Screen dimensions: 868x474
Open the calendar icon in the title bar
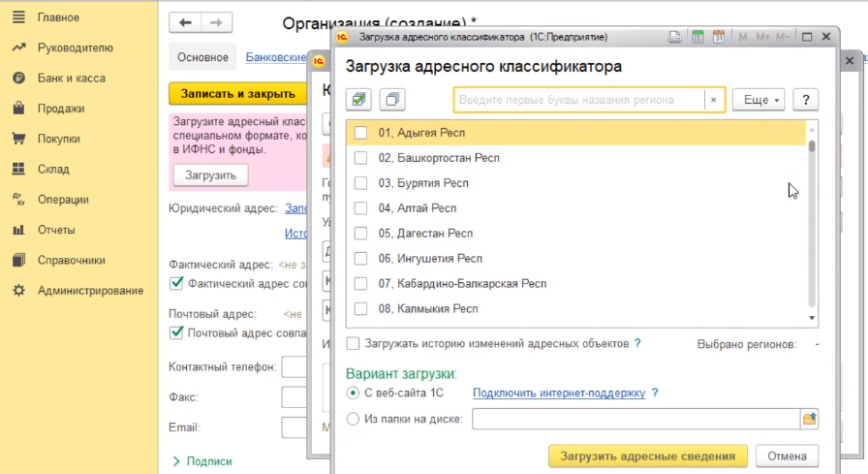tap(719, 38)
